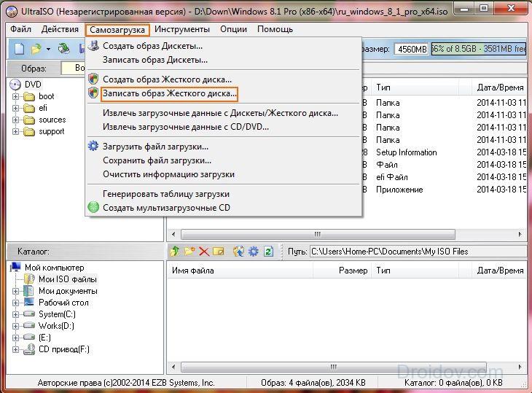The image size is (532, 393).
Task: Expand the Works(D:) drive node
Action: (x=15, y=326)
